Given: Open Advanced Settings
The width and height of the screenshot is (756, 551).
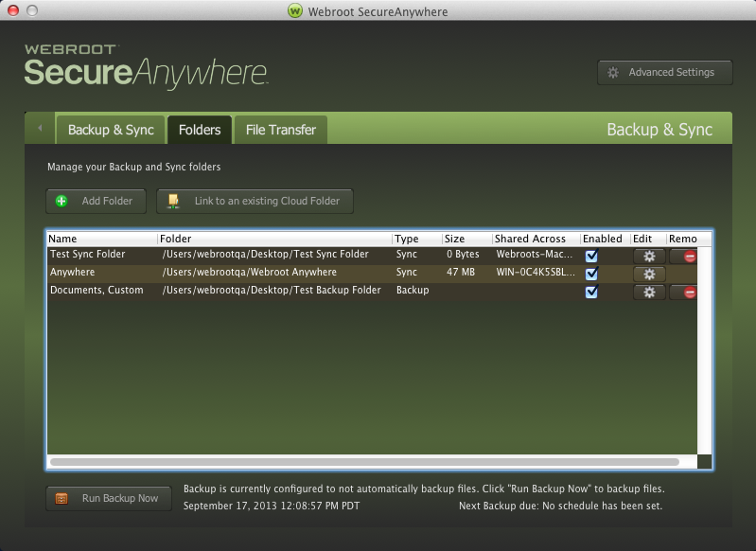Looking at the screenshot, I should click(x=665, y=72).
